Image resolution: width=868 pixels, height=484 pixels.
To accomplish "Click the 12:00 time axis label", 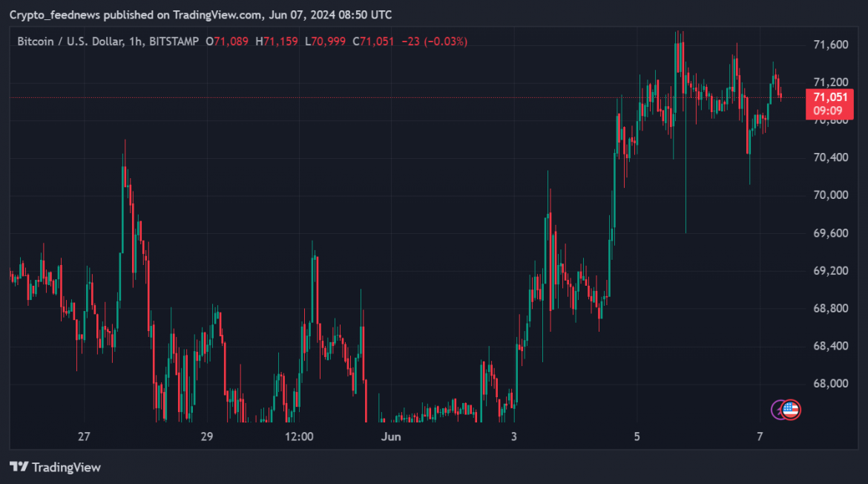I will [x=298, y=437].
